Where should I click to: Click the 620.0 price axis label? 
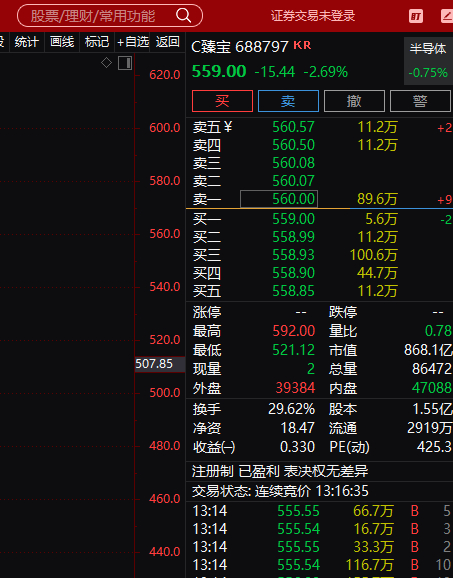click(164, 75)
